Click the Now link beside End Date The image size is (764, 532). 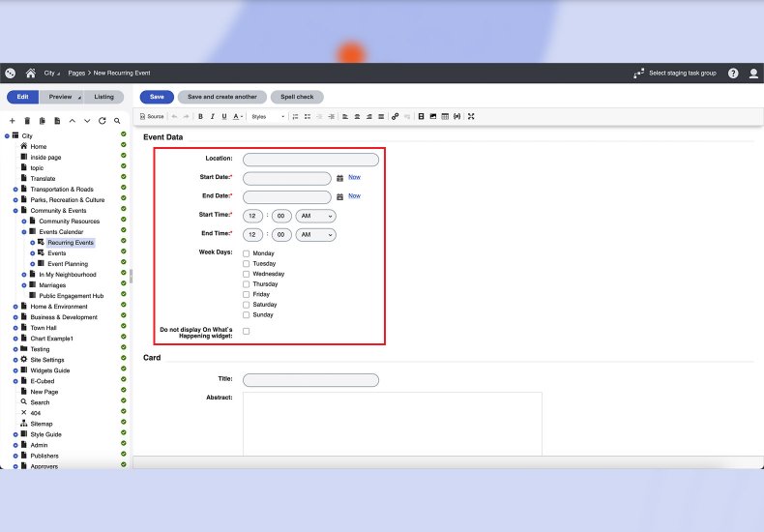[x=354, y=196]
